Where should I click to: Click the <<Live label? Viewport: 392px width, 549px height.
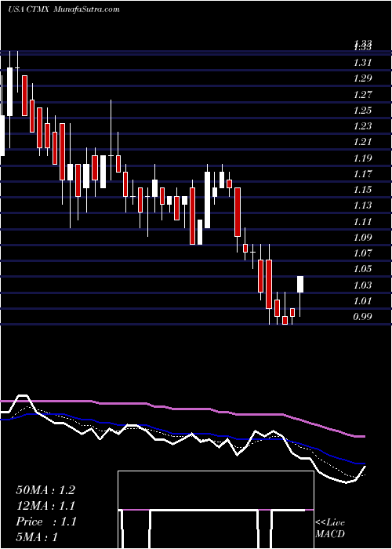(330, 523)
